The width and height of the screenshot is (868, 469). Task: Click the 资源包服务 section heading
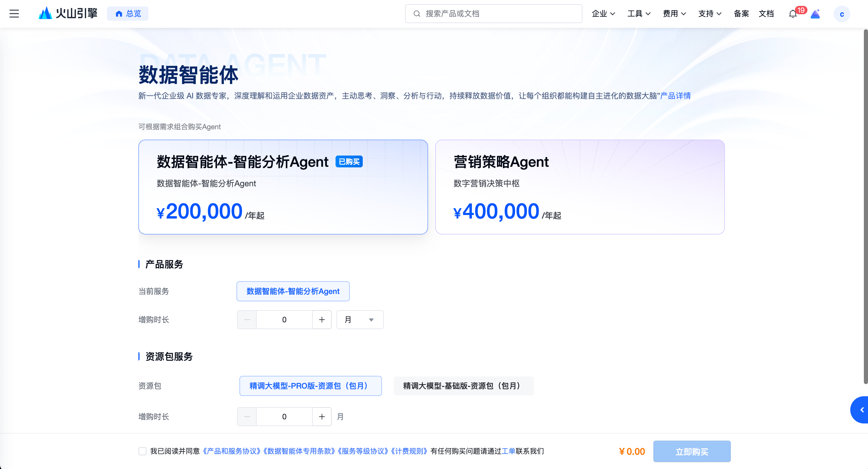click(169, 356)
